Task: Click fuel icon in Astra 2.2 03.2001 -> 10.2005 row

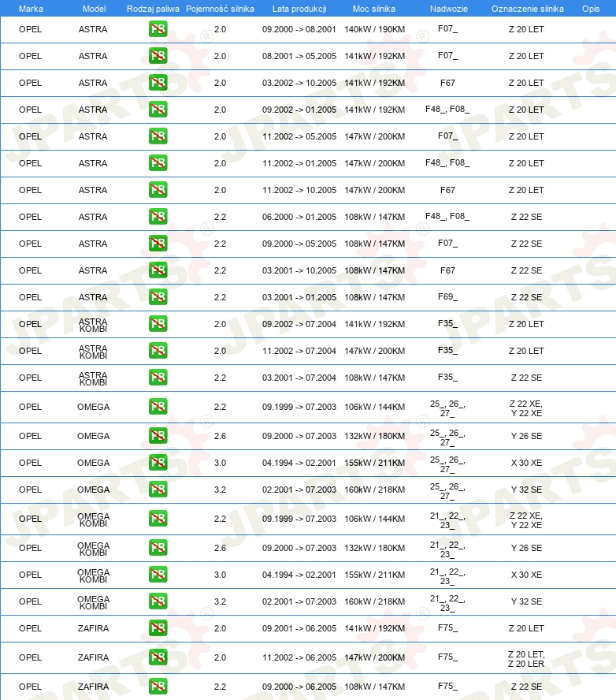Action: tap(158, 270)
